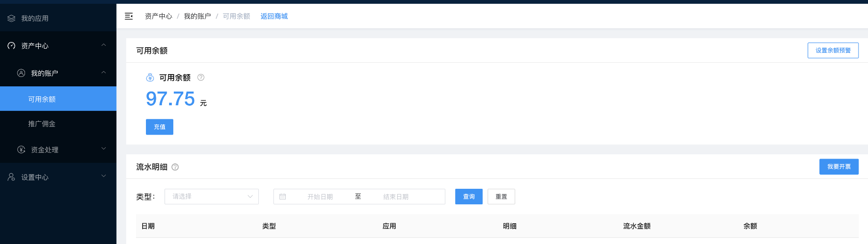This screenshot has width=868, height=244.
Task: Click the money bag icon by 可用余额
Action: [x=150, y=77]
